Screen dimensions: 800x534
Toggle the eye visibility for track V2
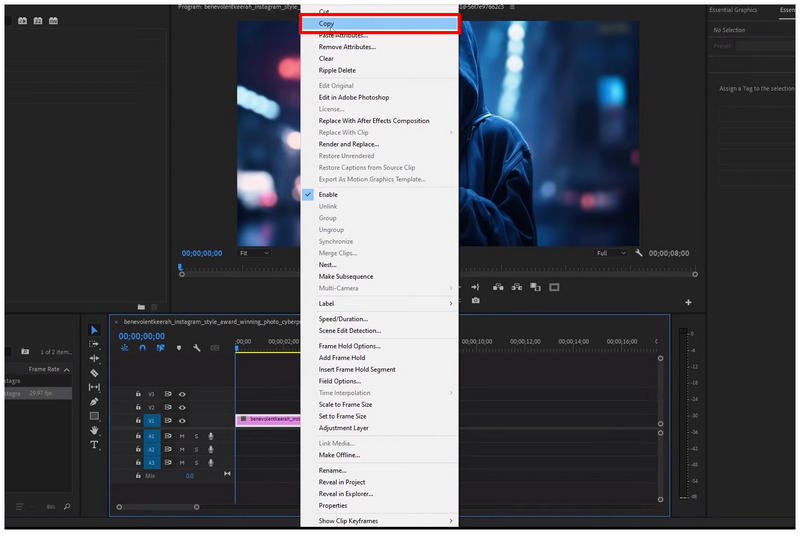(x=182, y=407)
